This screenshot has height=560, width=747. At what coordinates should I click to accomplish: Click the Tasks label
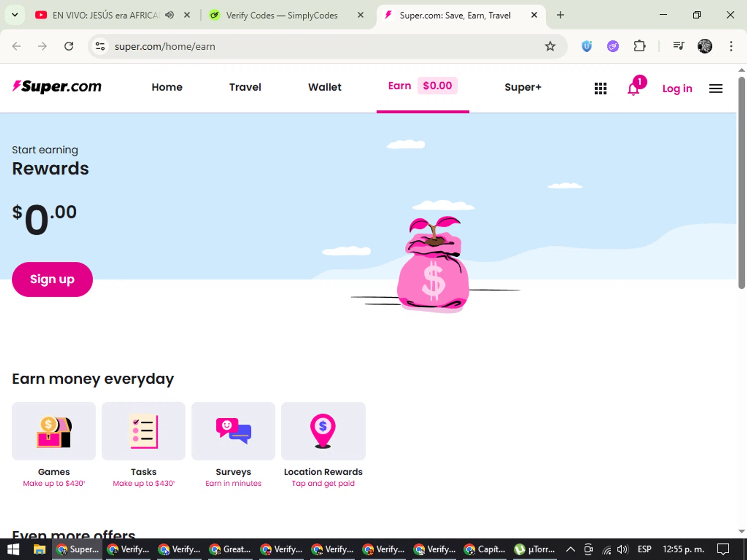click(x=143, y=472)
